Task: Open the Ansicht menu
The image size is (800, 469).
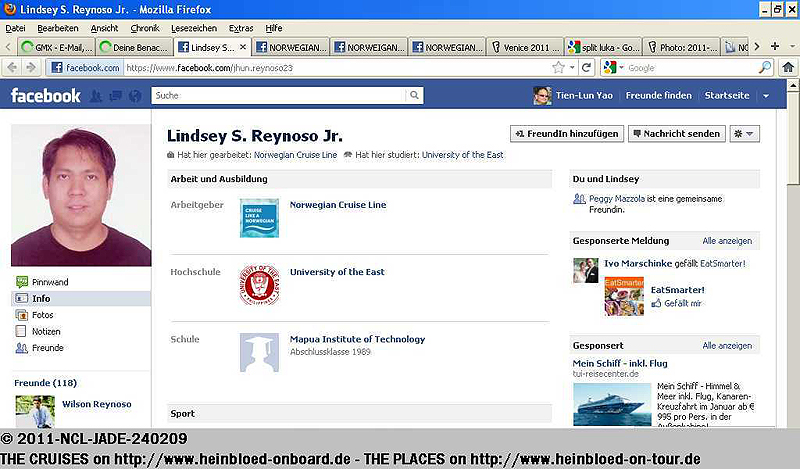Action: 104,28
